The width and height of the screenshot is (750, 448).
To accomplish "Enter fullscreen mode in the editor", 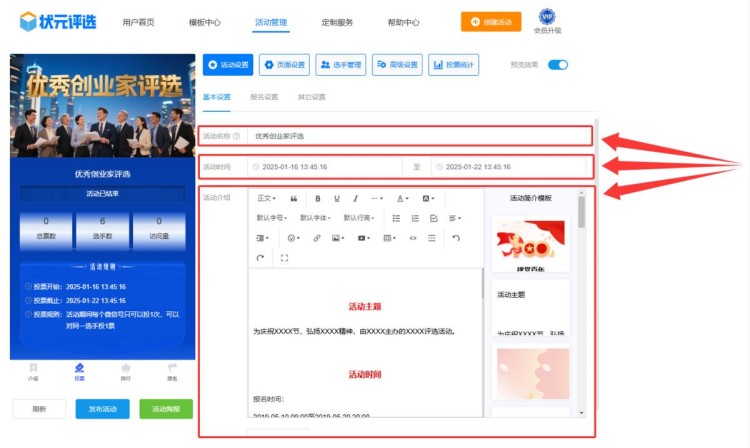I will point(285,258).
